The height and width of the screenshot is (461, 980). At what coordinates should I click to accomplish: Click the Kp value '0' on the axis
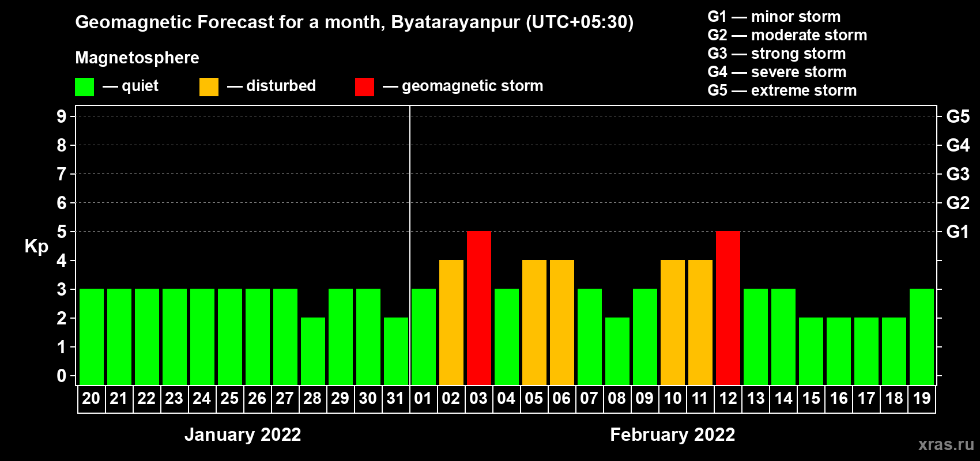(62, 376)
